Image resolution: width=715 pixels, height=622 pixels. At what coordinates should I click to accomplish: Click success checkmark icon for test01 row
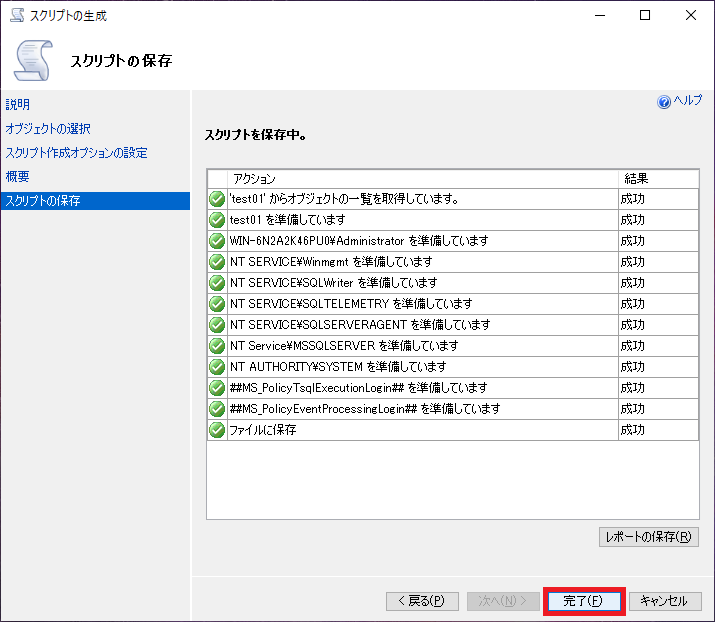[217, 219]
